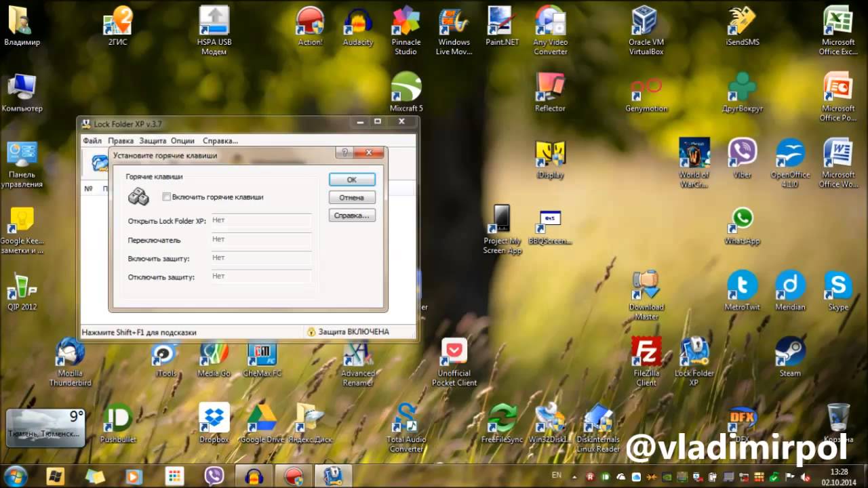Select the Windows Live Movie Maker desktop icon

[x=454, y=30]
